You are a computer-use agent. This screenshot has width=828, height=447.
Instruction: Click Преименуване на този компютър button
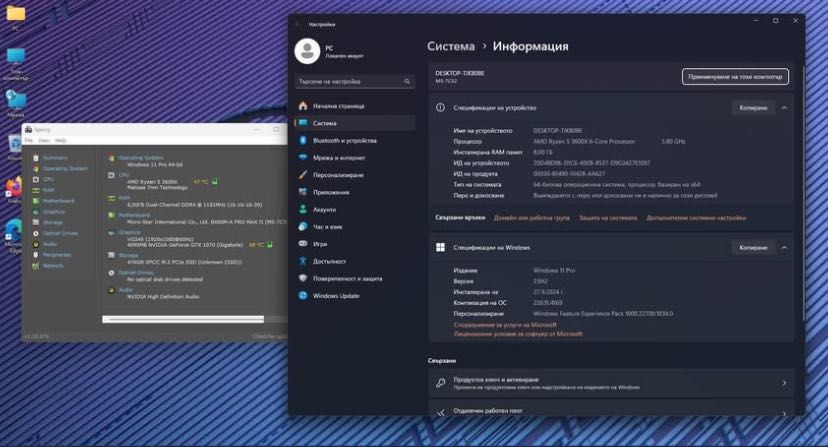click(735, 77)
